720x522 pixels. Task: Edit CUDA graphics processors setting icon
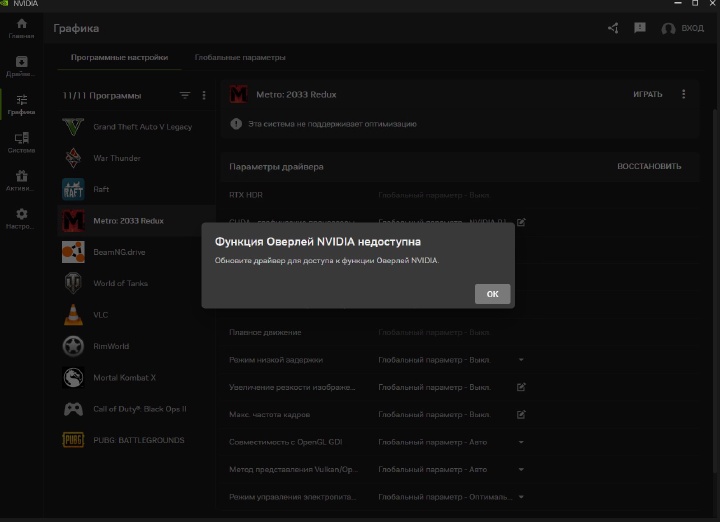(521, 222)
